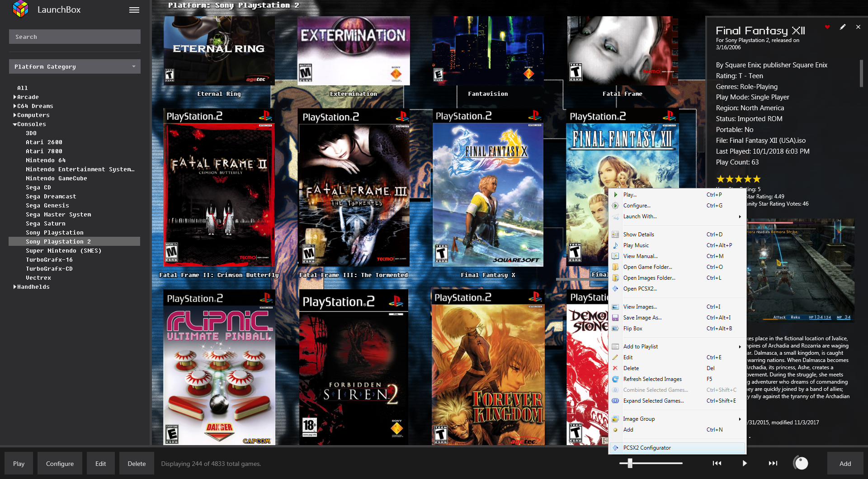
Task: Select the Edit entry in context menu
Action: (677, 357)
